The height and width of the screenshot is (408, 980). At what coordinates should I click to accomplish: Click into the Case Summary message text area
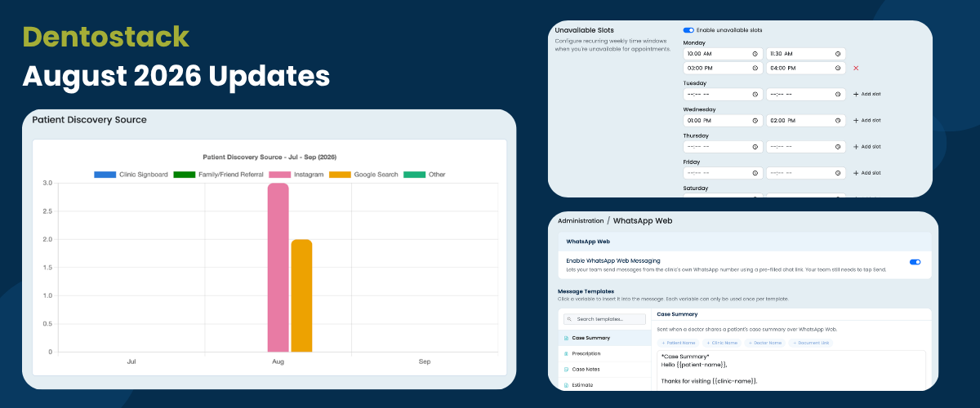pos(791,370)
